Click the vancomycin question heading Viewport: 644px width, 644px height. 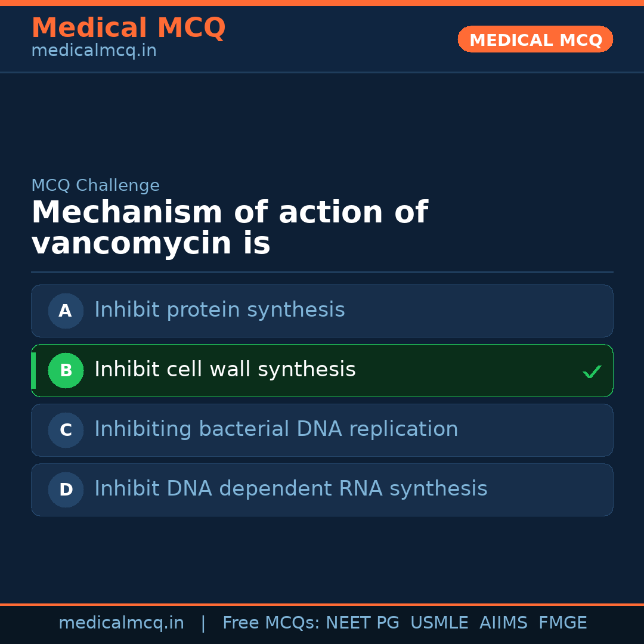[x=230, y=228]
